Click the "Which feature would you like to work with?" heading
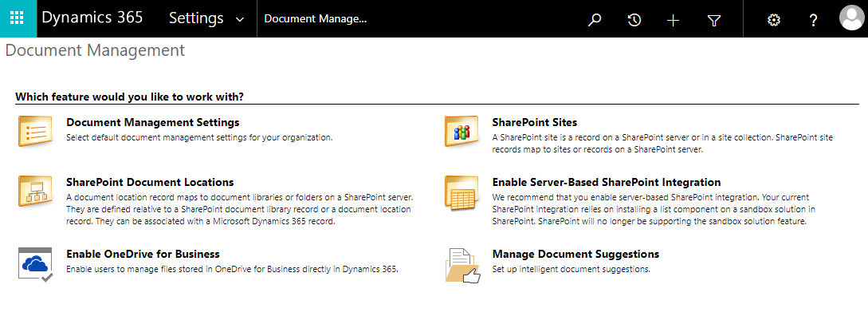 click(x=130, y=97)
